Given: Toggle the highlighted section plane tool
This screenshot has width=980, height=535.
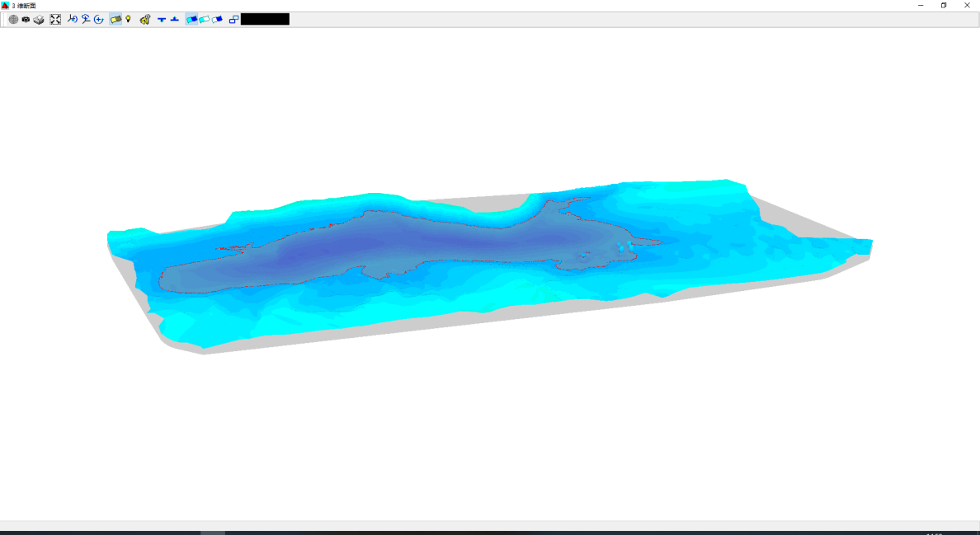Looking at the screenshot, I should (x=115, y=19).
